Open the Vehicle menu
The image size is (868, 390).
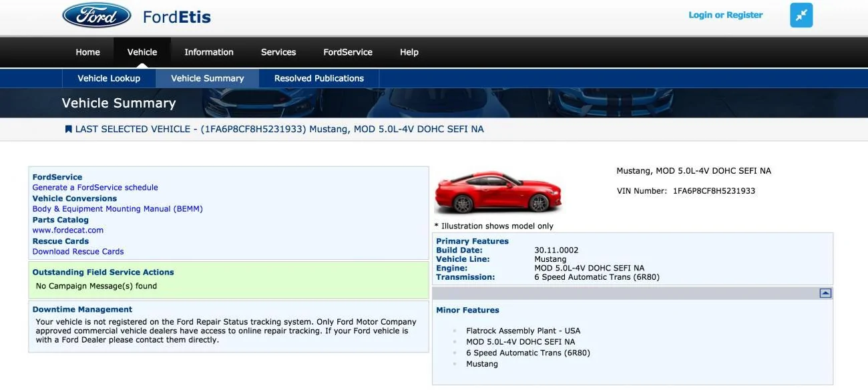pyautogui.click(x=142, y=52)
